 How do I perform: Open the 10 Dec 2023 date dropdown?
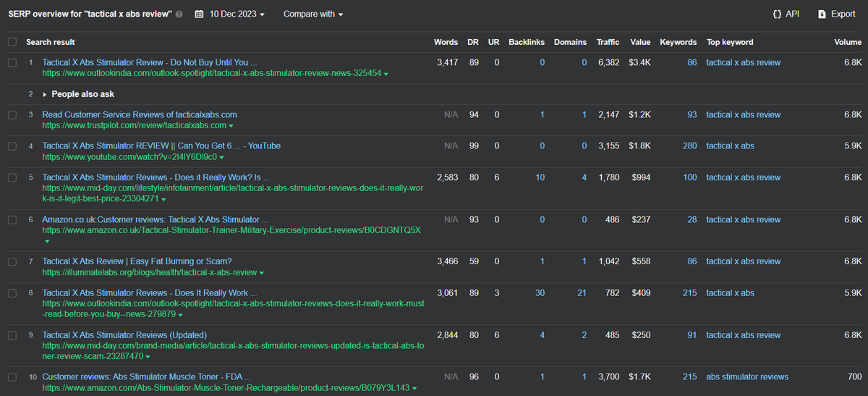click(237, 14)
